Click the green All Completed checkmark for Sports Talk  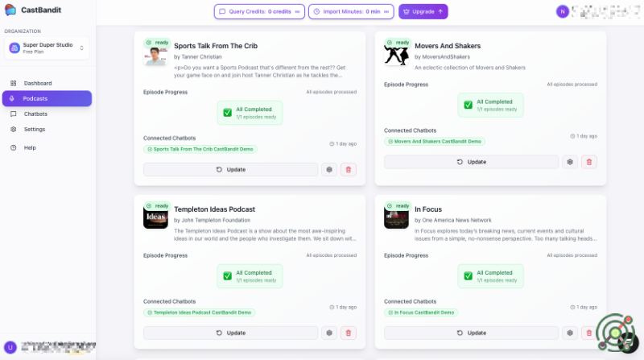(x=229, y=112)
